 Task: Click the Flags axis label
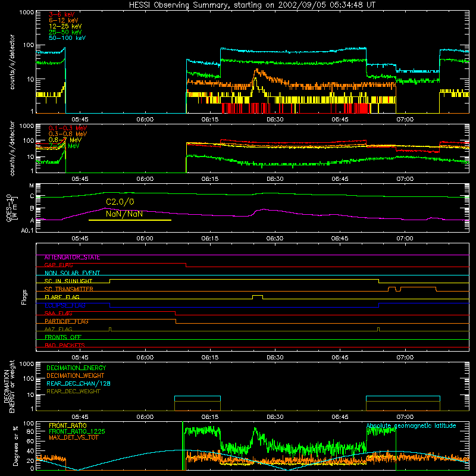coord(24,297)
